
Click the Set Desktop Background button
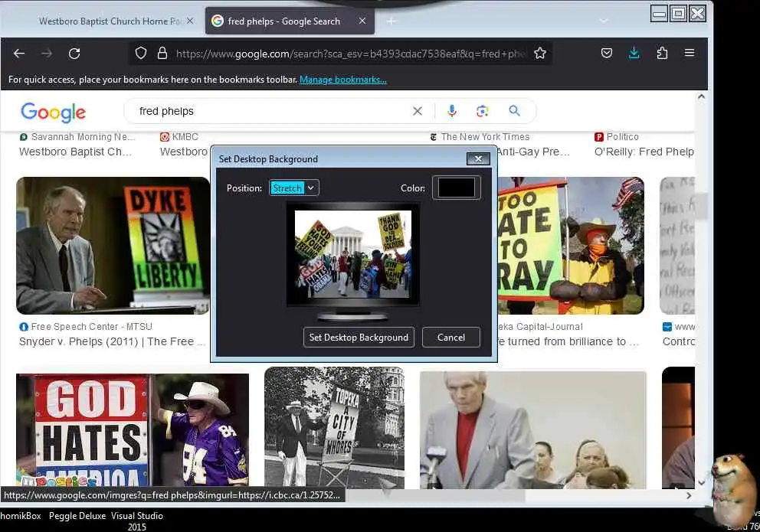[x=359, y=338]
